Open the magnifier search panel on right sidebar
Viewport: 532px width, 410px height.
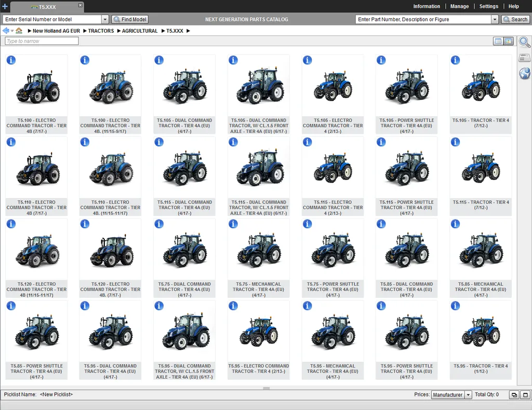(x=525, y=43)
